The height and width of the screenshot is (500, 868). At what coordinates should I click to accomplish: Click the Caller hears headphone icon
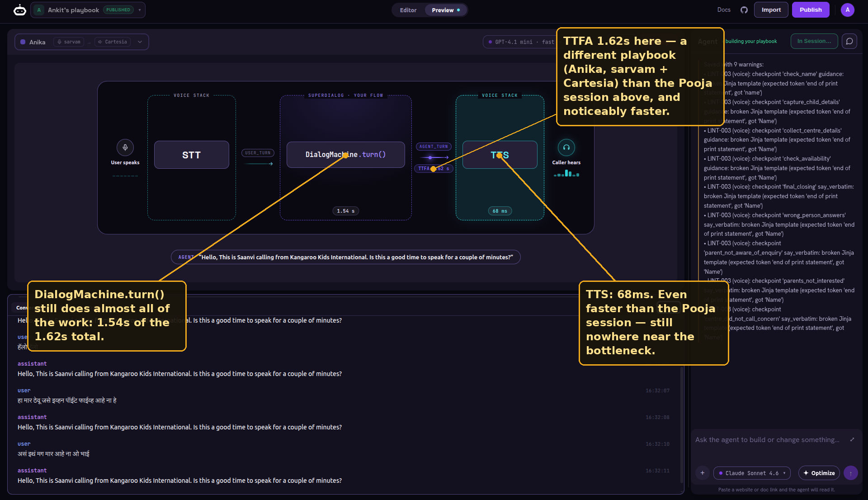click(x=566, y=147)
